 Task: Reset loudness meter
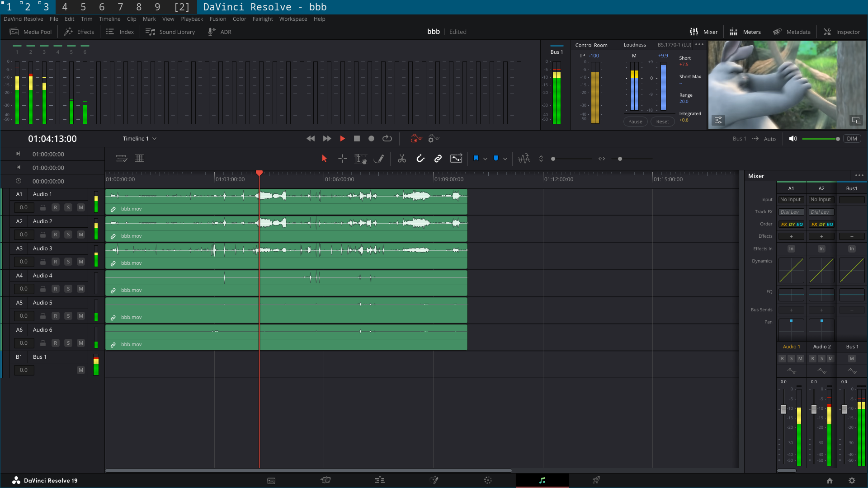click(x=662, y=122)
